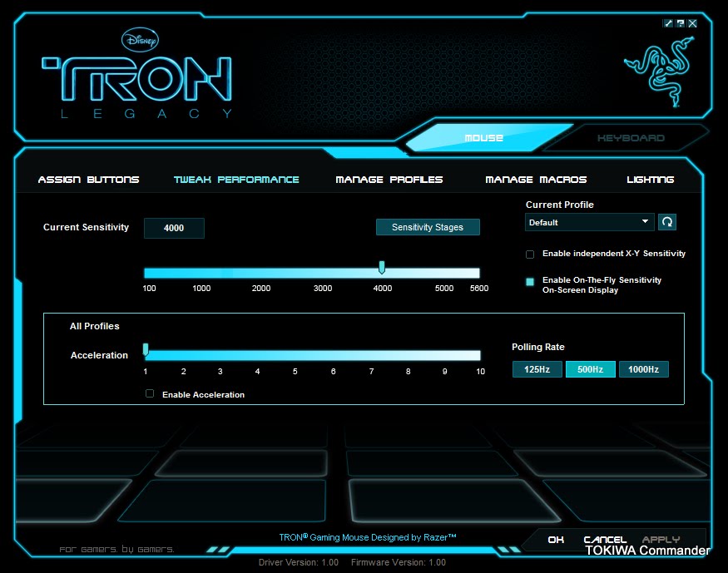Open the Assign Buttons section

point(88,179)
